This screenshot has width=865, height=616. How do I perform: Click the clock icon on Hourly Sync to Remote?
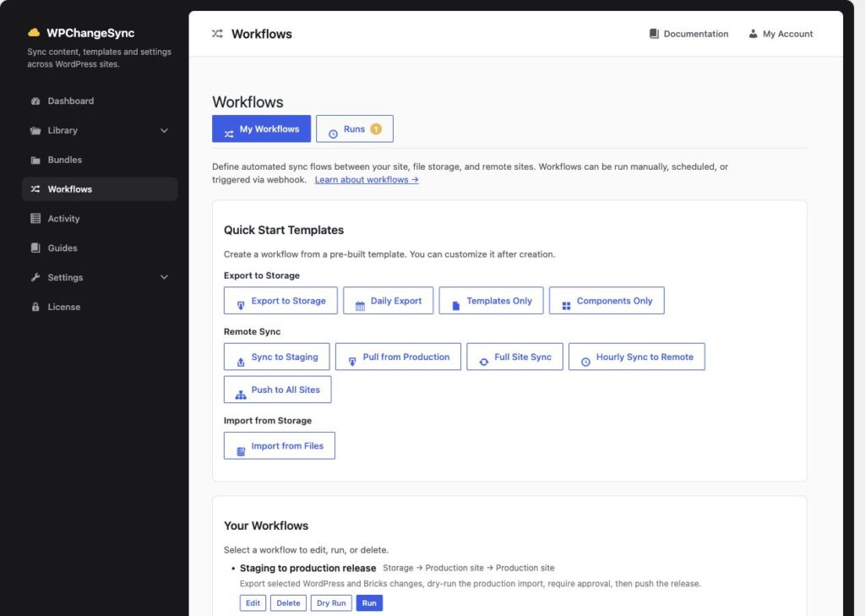pos(586,362)
